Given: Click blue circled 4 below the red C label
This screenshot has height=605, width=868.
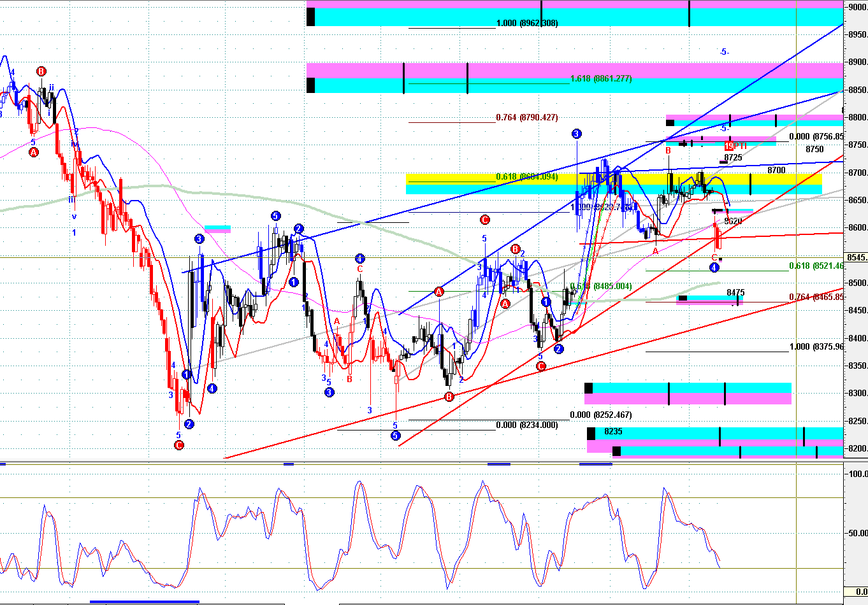Looking at the screenshot, I should (714, 267).
